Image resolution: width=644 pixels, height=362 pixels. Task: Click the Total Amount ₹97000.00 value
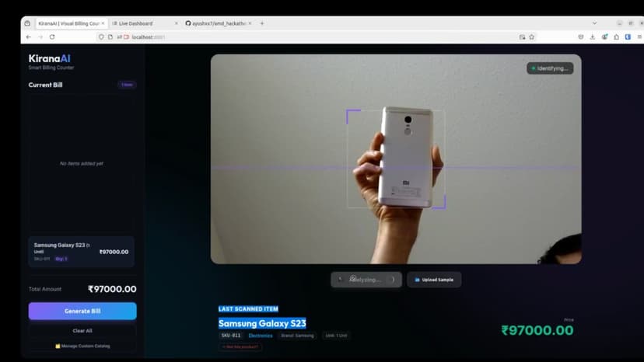(112, 289)
